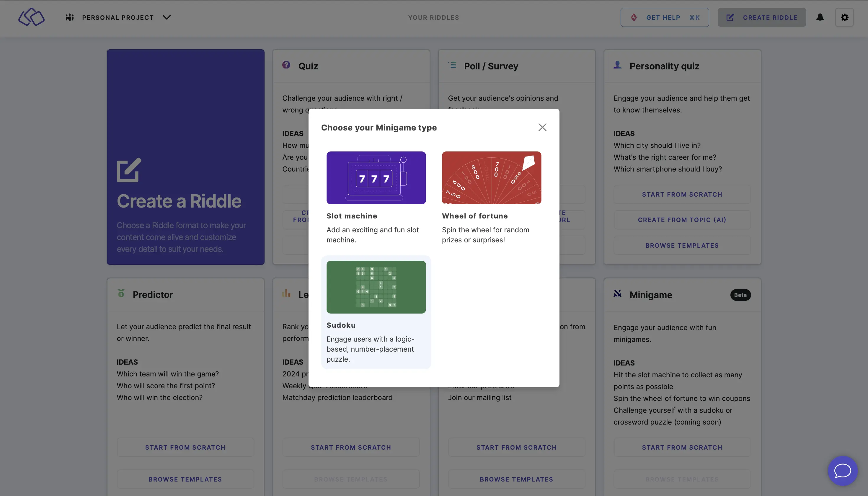
Task: Click the Quiz heading
Action: click(x=308, y=66)
